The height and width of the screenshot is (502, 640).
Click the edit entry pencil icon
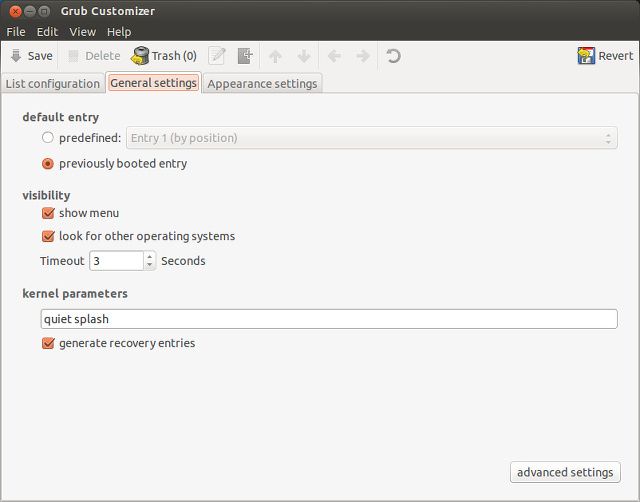pyautogui.click(x=217, y=56)
